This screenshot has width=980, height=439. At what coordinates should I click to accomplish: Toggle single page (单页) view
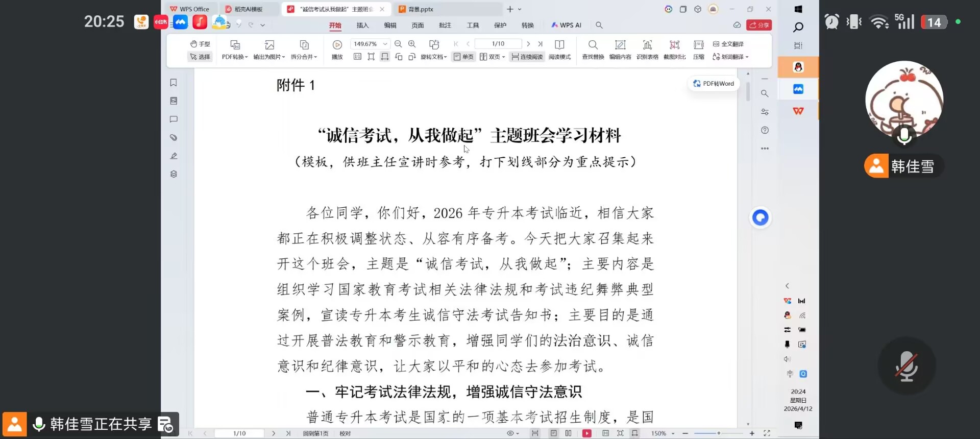click(463, 57)
